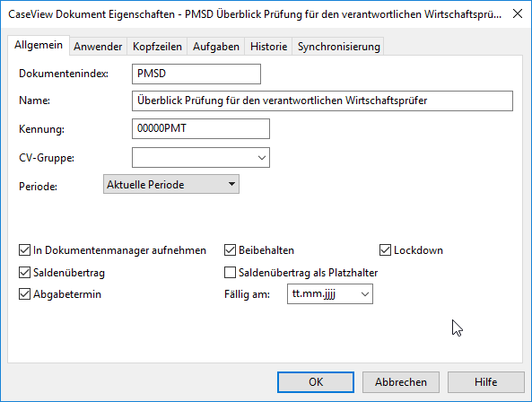Open the Fällig am date picker

pyautogui.click(x=330, y=293)
